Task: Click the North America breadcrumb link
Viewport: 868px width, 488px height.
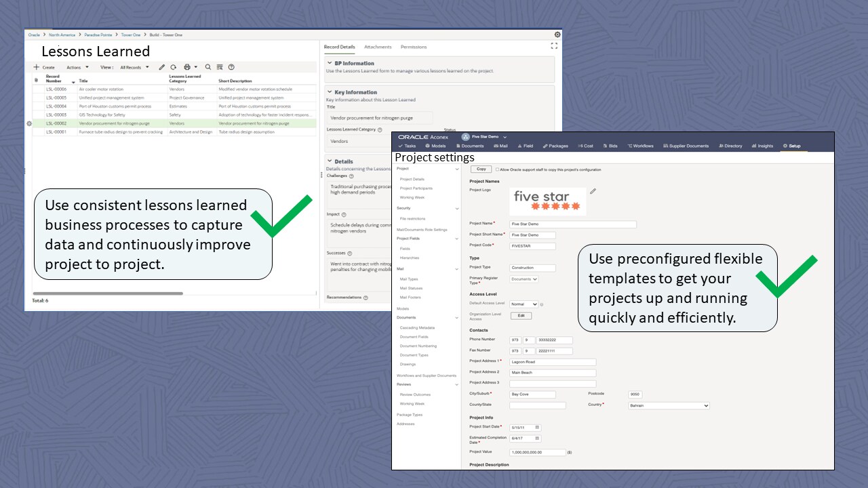Action: (62, 35)
